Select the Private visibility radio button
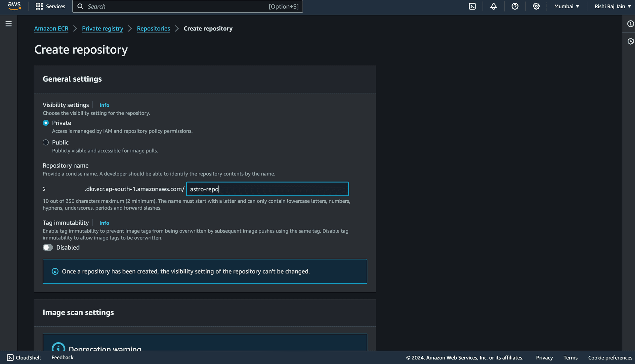635x364 pixels. tap(46, 123)
